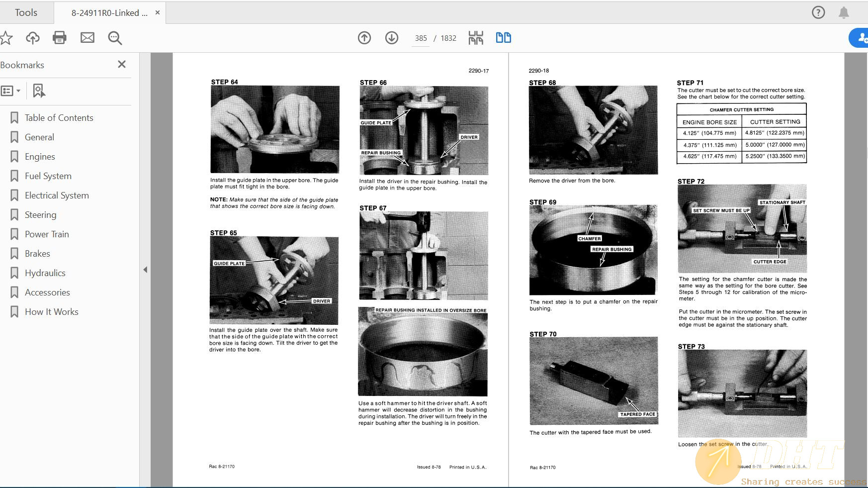Click the add new bookmark icon

39,91
